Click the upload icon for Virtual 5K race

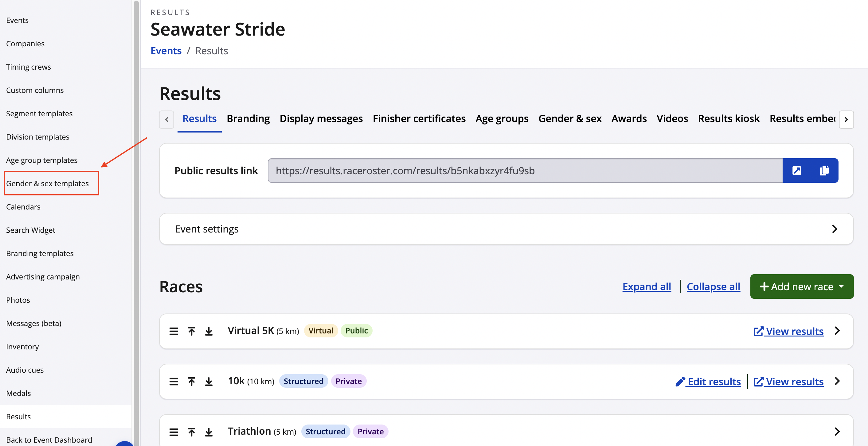coord(192,331)
